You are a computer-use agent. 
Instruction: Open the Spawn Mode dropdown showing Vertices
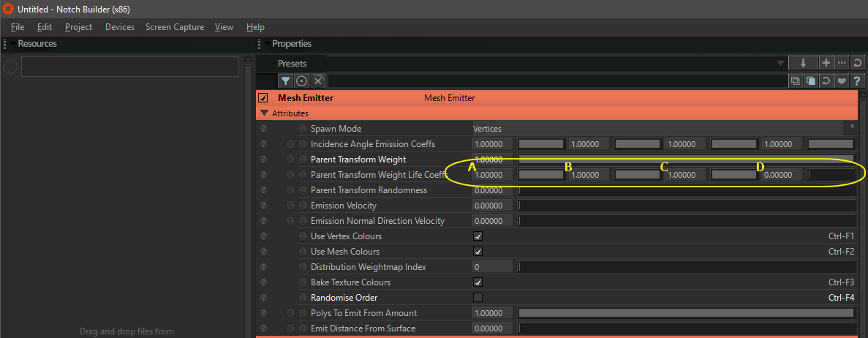(x=664, y=129)
